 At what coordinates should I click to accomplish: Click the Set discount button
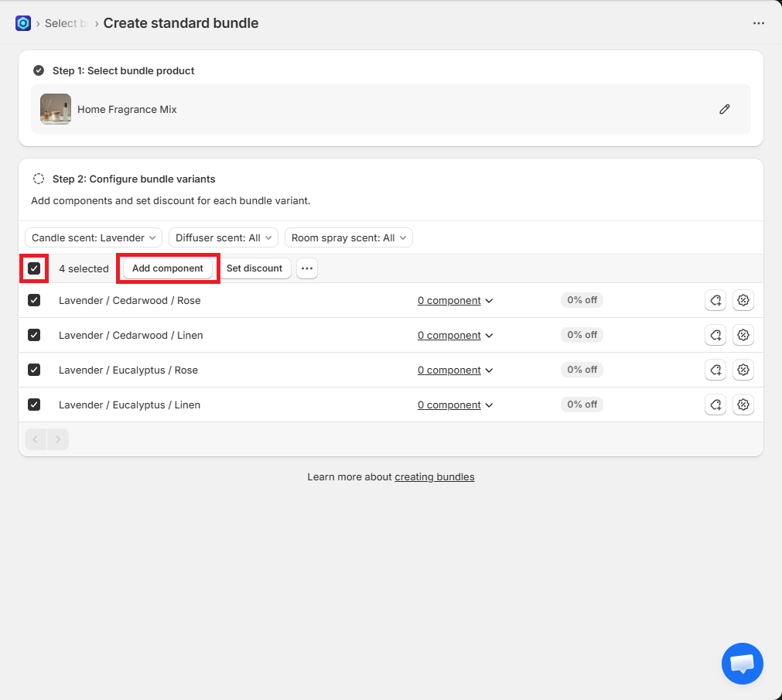(x=254, y=268)
